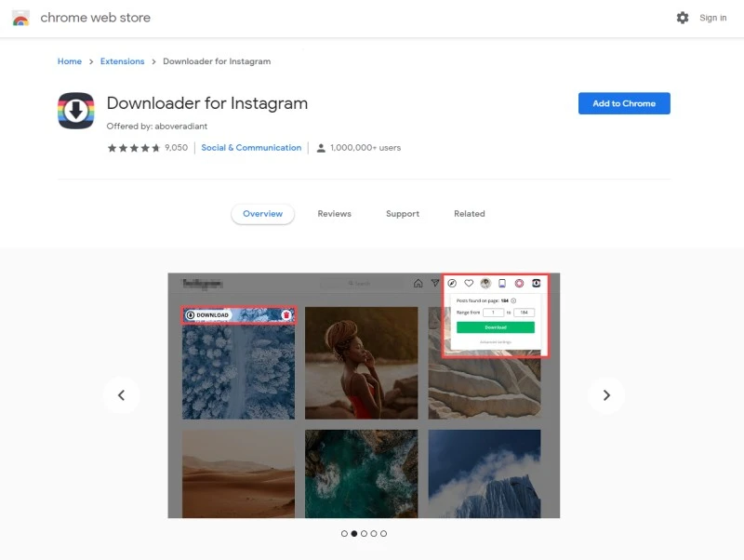Screen dimensions: 744x560
Task: Select the third carousel dot
Action: point(364,534)
